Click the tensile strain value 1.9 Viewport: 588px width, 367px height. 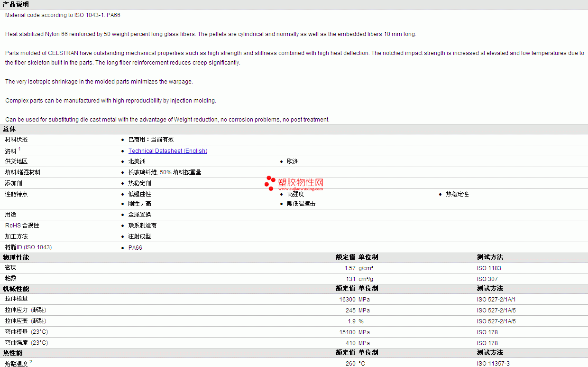(351, 321)
